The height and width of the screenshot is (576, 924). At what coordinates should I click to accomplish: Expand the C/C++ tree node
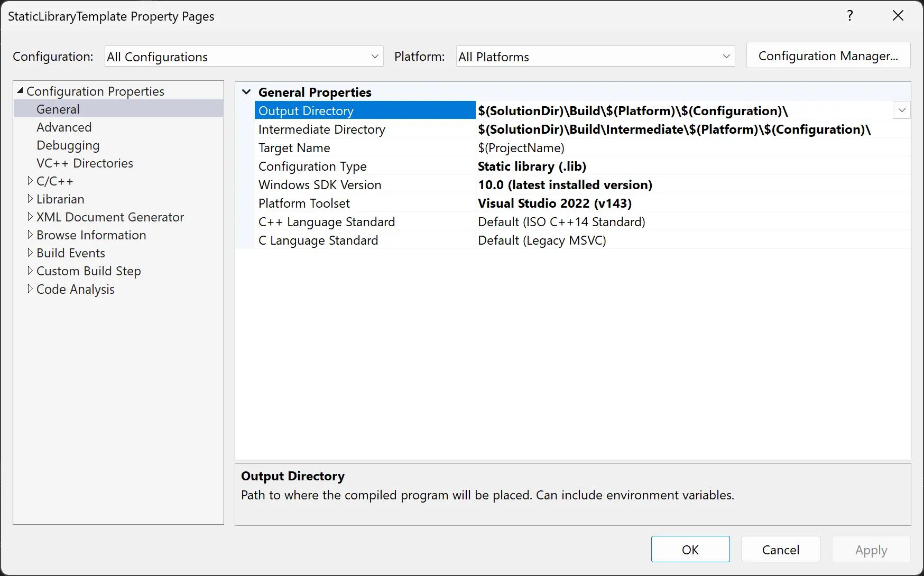30,181
